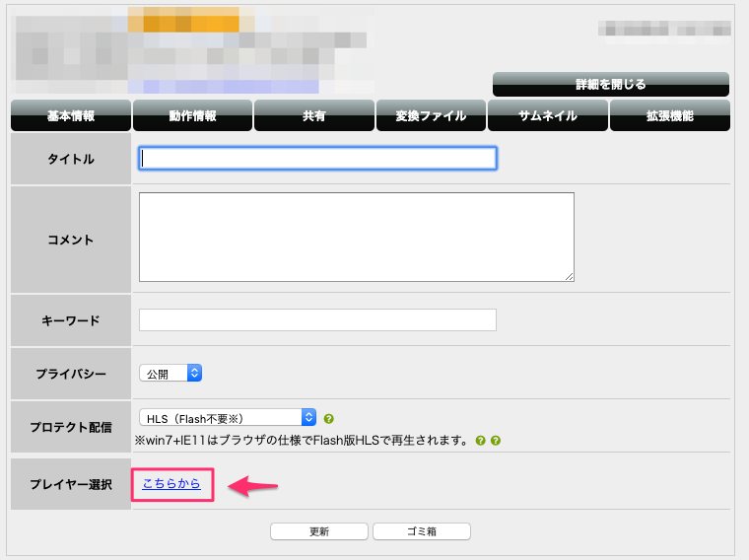This screenshot has width=749, height=560.
Task: Click the ゴミ箱 button
Action: (x=421, y=531)
